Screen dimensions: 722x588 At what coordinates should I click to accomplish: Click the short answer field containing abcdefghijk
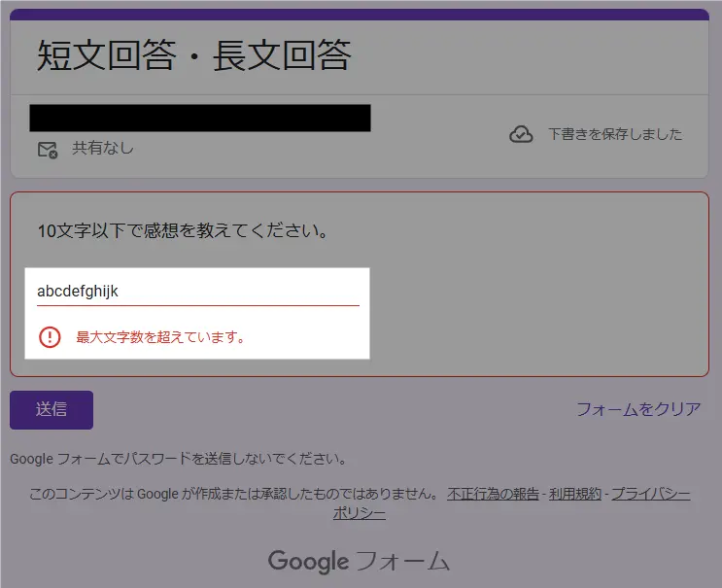198,292
